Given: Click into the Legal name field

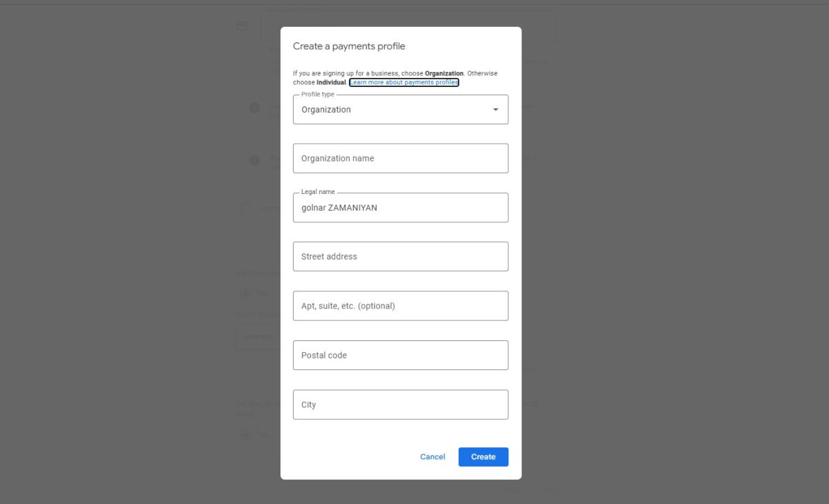Looking at the screenshot, I should 401,208.
